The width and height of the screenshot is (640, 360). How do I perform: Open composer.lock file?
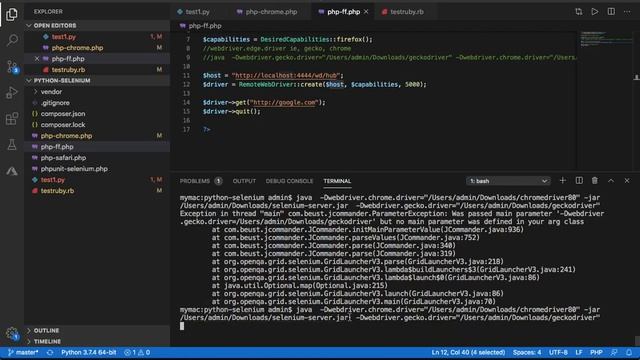[97, 125]
